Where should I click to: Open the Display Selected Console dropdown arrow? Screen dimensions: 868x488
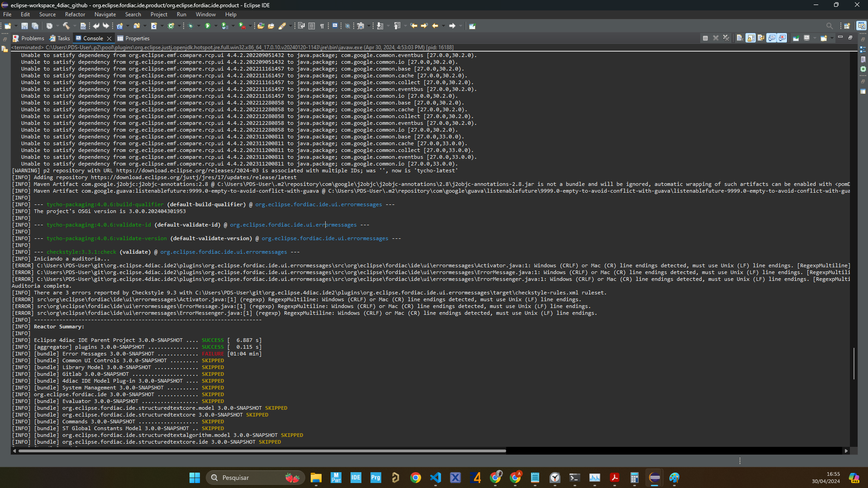coord(815,38)
